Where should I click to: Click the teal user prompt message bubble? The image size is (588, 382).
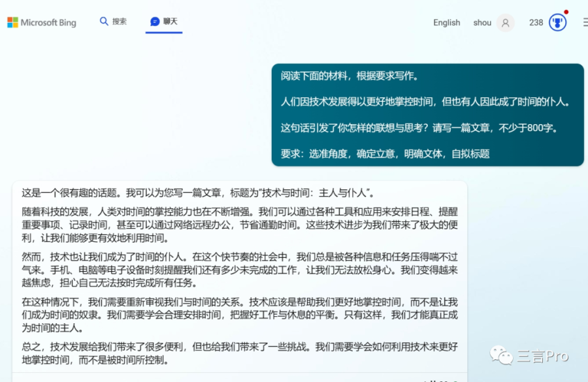(427, 115)
